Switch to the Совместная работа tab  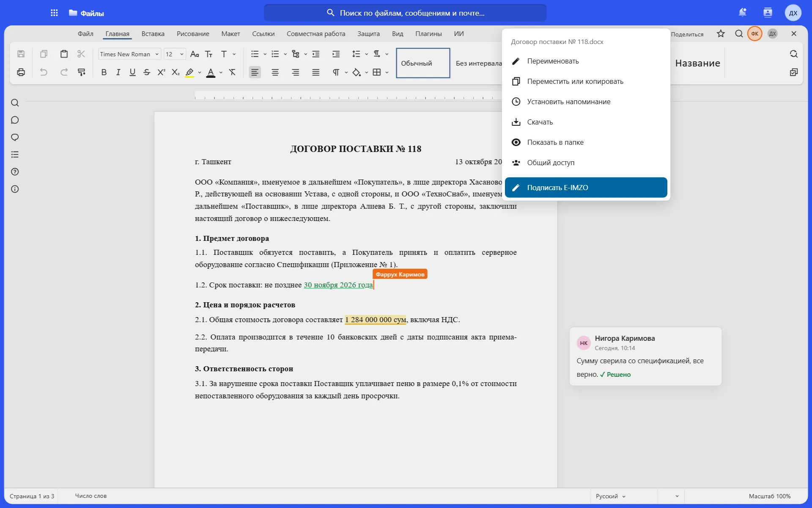[315, 34]
